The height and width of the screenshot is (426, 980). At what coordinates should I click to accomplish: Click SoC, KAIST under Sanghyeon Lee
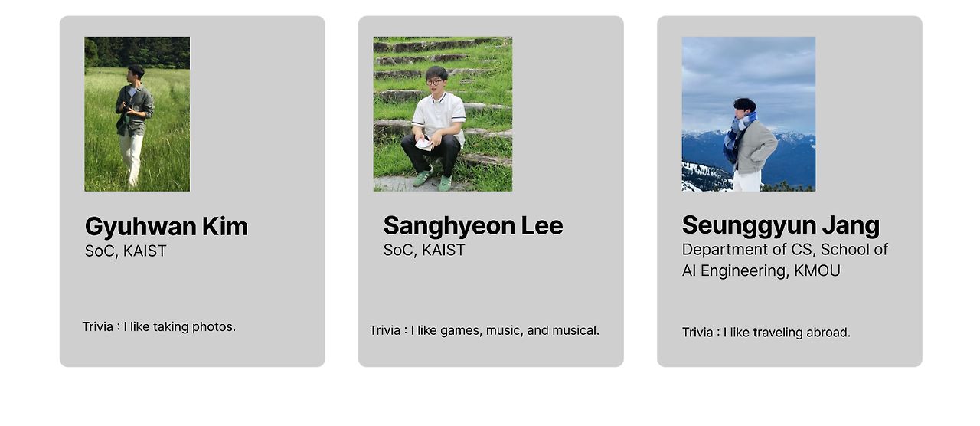click(x=424, y=251)
